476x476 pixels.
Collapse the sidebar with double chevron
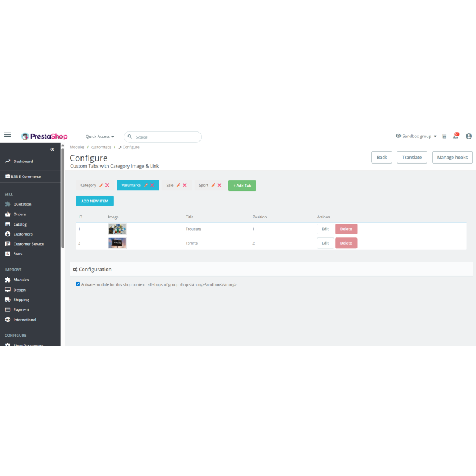coord(52,149)
